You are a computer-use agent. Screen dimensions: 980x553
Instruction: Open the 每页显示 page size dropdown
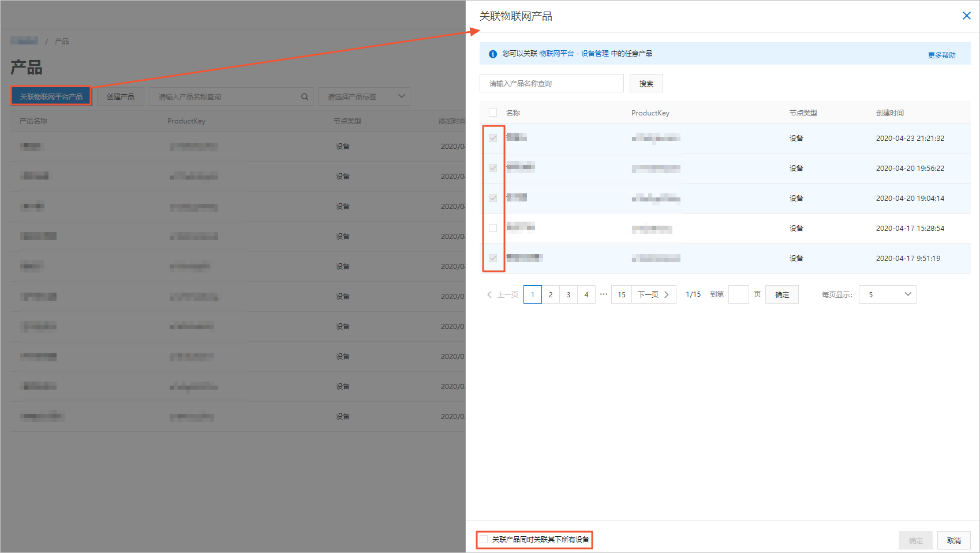tap(887, 294)
